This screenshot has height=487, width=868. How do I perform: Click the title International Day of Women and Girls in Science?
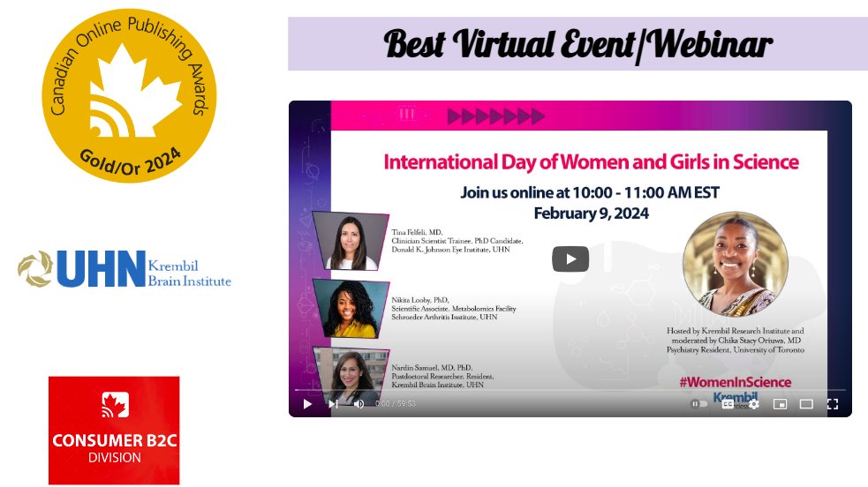tap(592, 162)
